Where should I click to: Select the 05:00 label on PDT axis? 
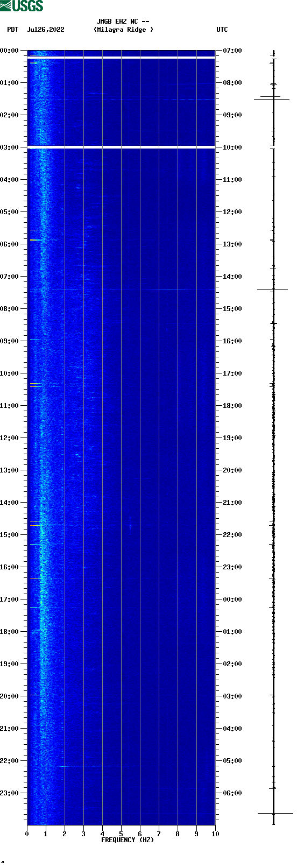(x=9, y=212)
